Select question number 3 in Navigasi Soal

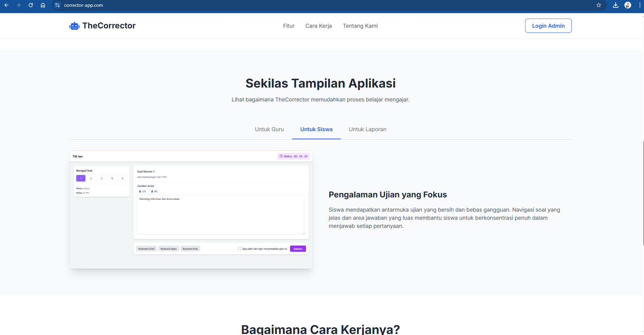coord(102,178)
